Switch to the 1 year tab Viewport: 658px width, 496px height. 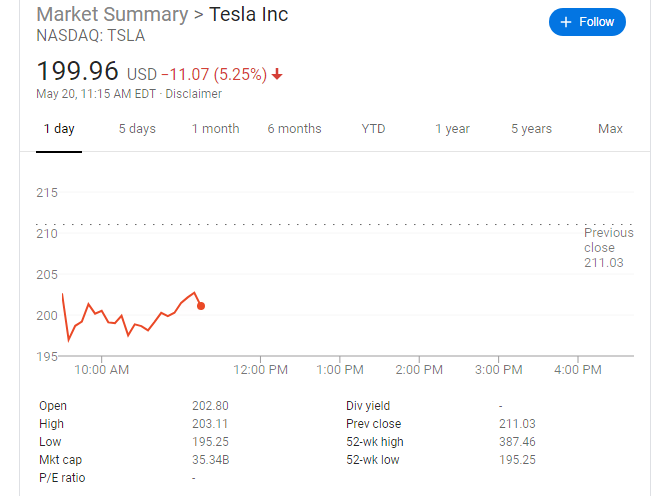[452, 129]
